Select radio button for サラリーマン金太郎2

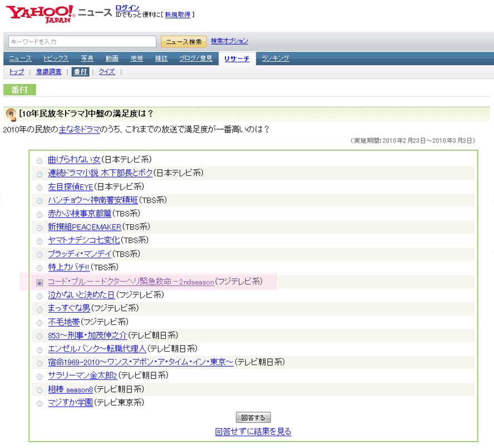[x=39, y=377]
